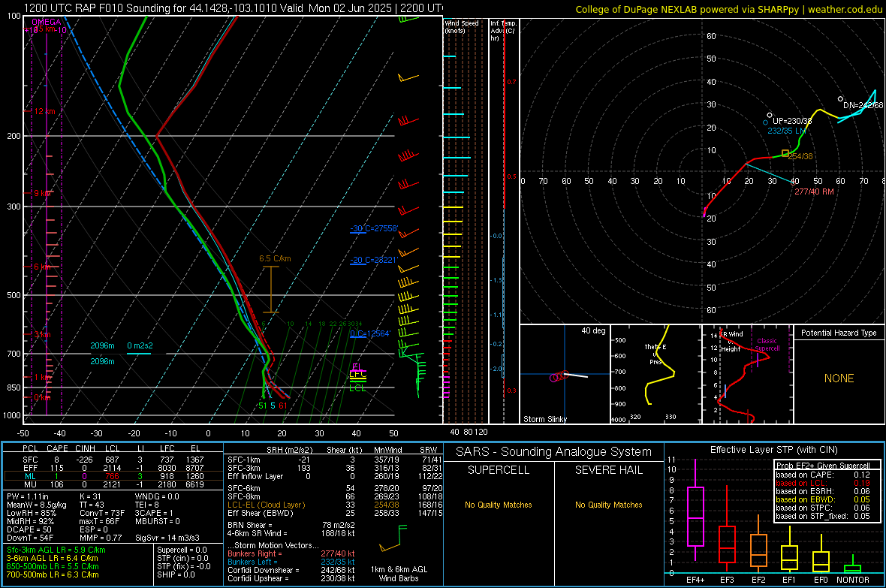
Task: Select the SARS - Sounding Analogue System heading
Action: coord(554,452)
